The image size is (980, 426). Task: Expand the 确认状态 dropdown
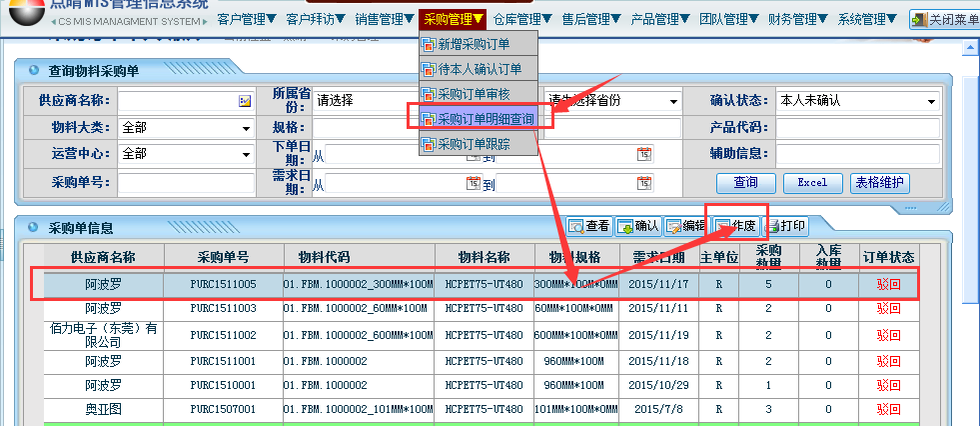(x=931, y=101)
